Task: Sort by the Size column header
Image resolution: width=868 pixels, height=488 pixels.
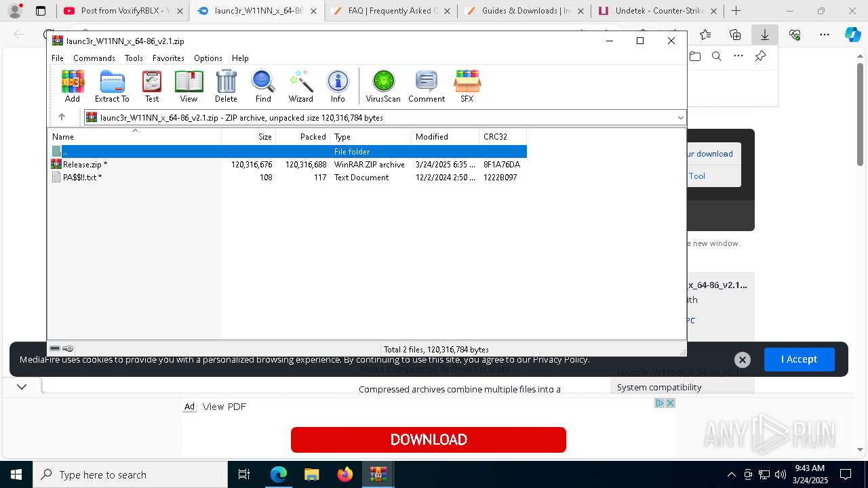Action: (248, 137)
